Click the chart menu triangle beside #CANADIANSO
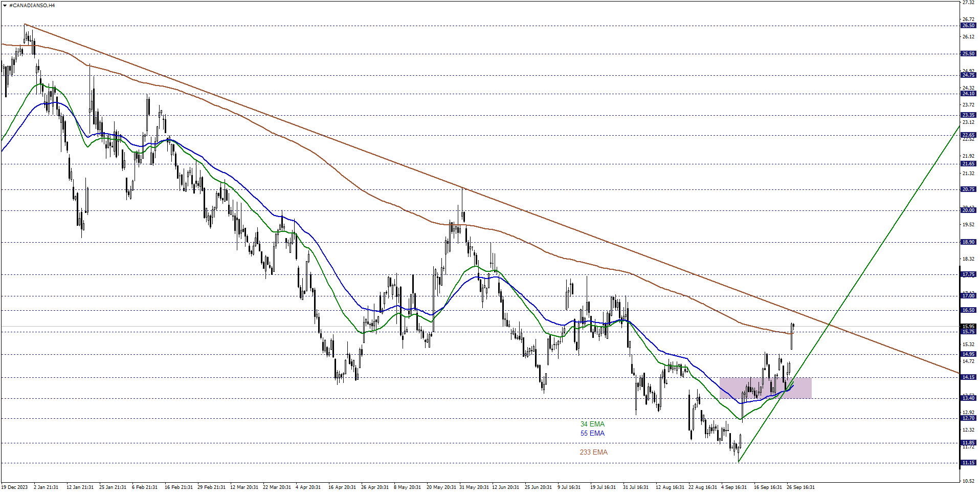 pos(5,5)
